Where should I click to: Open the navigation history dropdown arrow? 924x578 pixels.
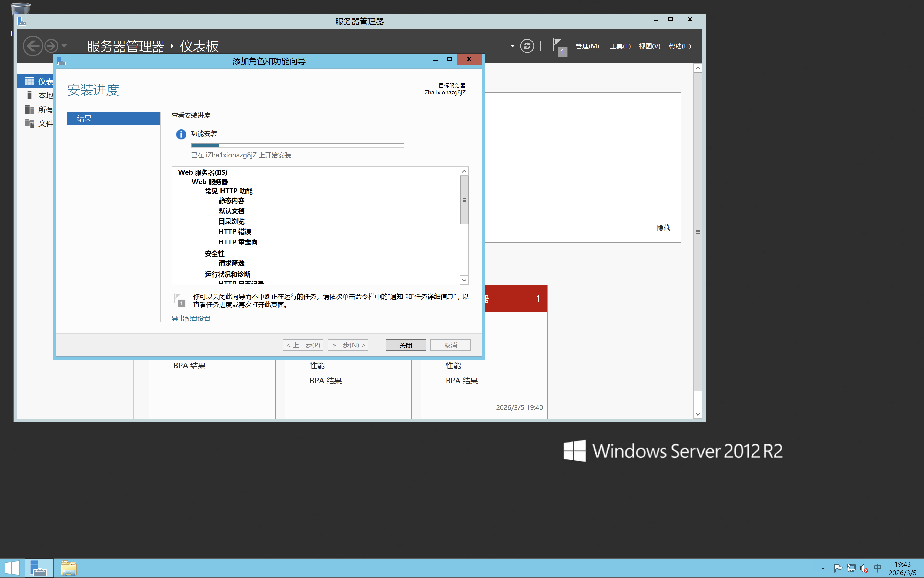[x=64, y=46]
